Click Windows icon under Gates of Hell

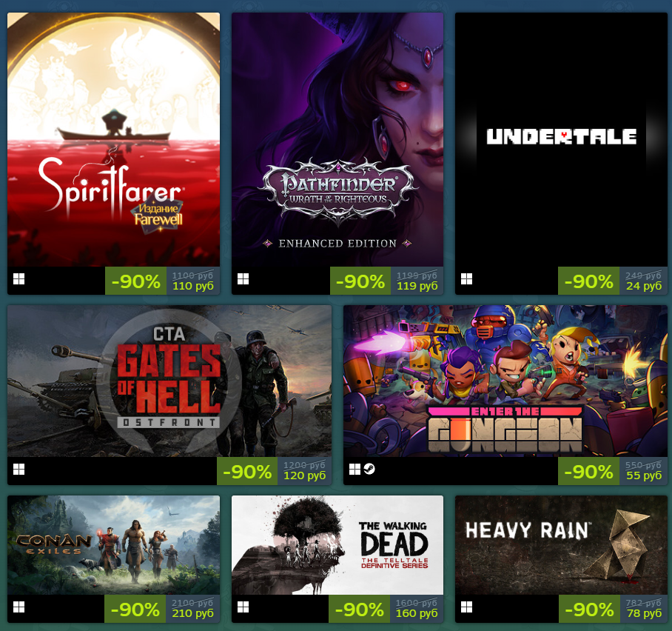pos(19,470)
